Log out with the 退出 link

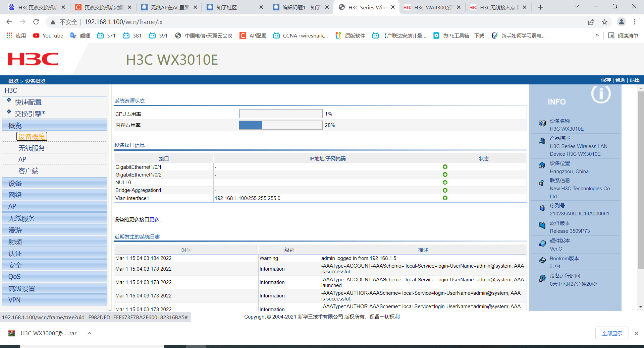pyautogui.click(x=635, y=80)
